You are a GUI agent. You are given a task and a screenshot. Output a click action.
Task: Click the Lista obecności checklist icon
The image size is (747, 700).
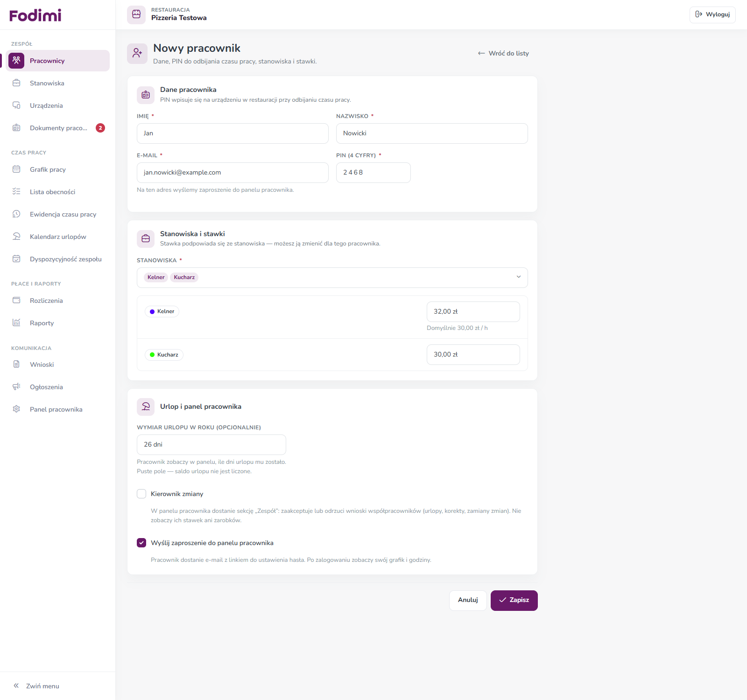[16, 192]
